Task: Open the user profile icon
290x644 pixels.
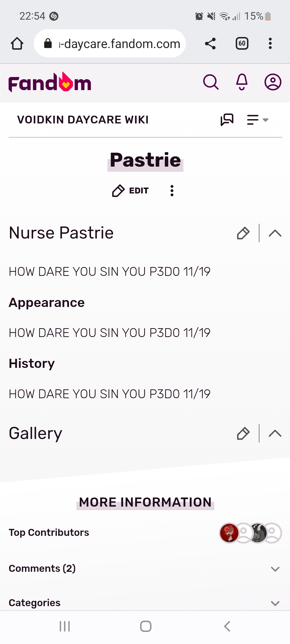Action: click(273, 82)
